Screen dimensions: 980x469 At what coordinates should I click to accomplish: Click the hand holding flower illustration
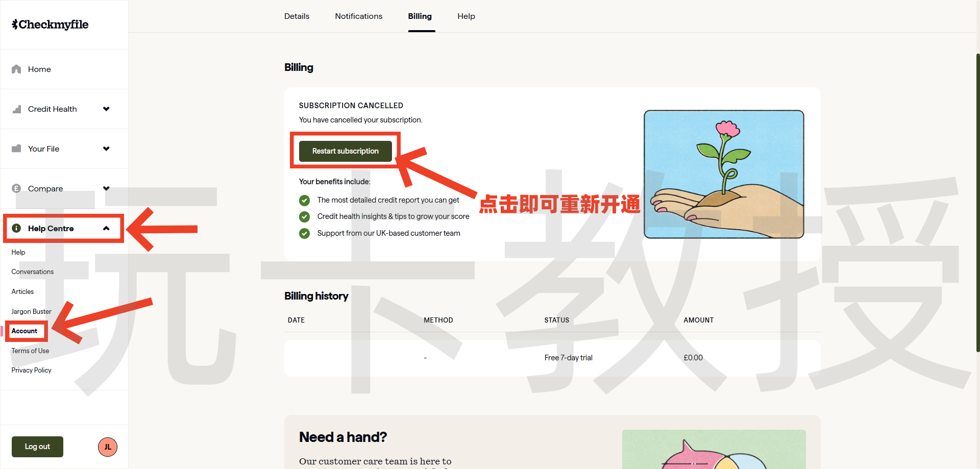pos(723,174)
